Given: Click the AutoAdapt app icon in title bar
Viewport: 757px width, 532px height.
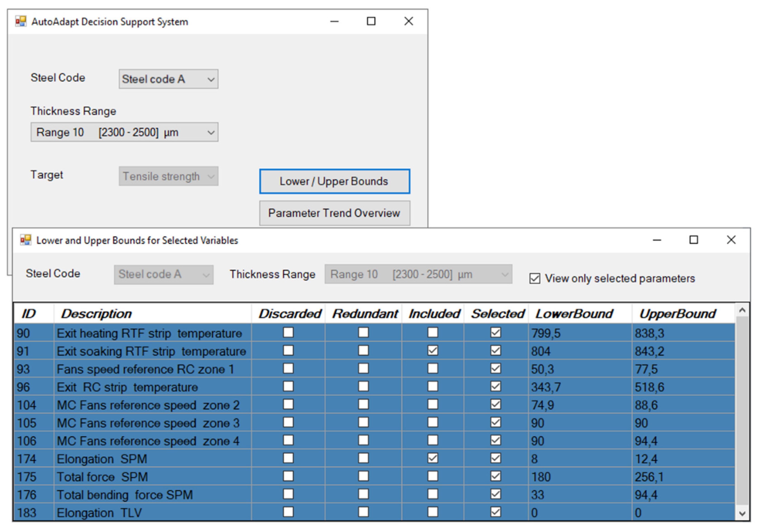Looking at the screenshot, I should click(x=21, y=21).
